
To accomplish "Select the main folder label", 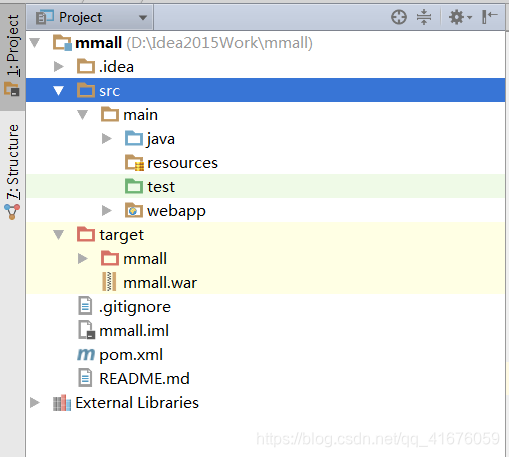I will tap(140, 115).
